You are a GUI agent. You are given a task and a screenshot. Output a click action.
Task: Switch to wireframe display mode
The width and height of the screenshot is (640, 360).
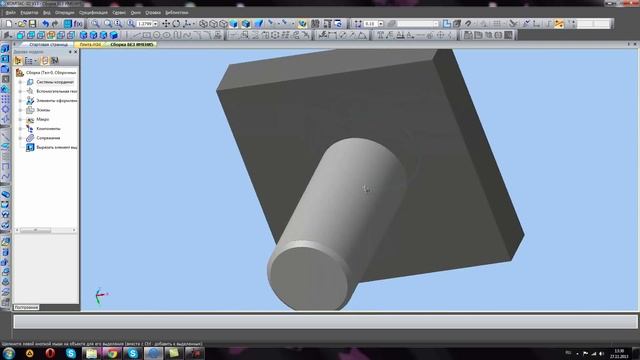(x=203, y=24)
